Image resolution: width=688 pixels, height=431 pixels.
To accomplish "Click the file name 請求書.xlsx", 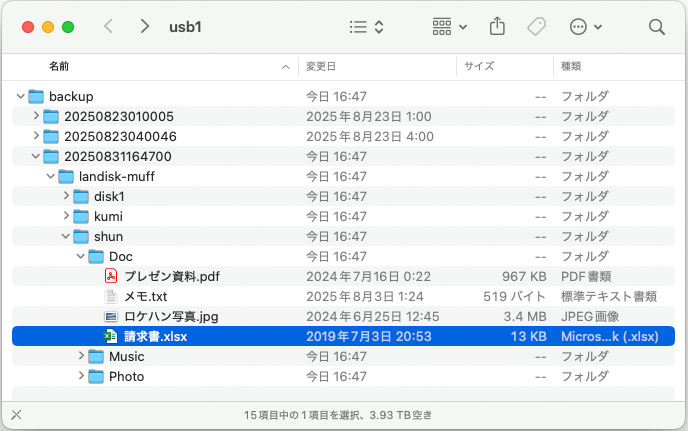I will point(156,337).
